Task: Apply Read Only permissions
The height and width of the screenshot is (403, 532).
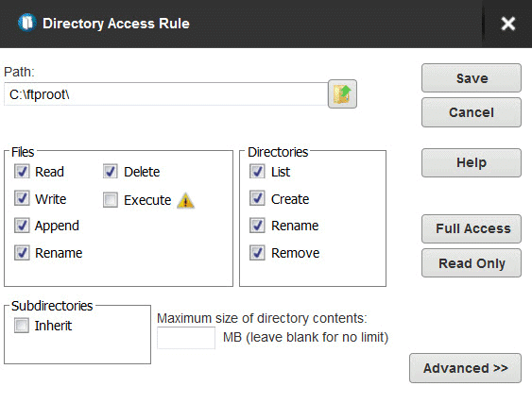Action: [472, 263]
